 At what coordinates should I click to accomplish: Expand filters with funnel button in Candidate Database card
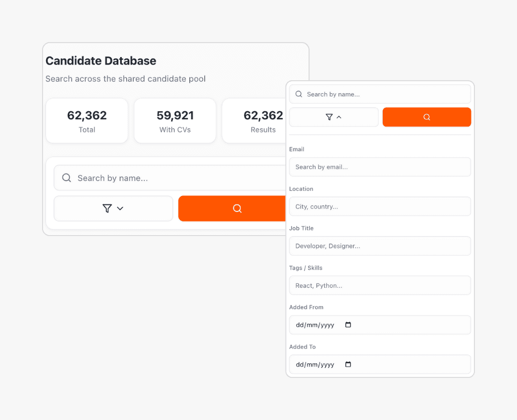(x=113, y=208)
